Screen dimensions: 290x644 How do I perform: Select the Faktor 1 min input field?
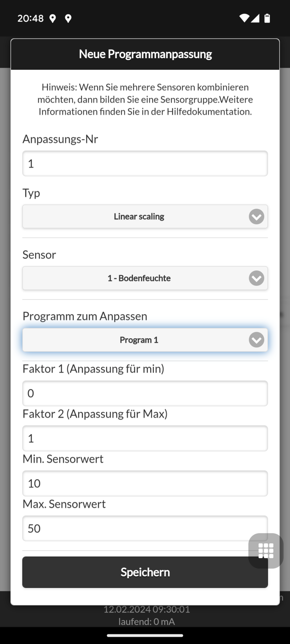click(x=145, y=393)
